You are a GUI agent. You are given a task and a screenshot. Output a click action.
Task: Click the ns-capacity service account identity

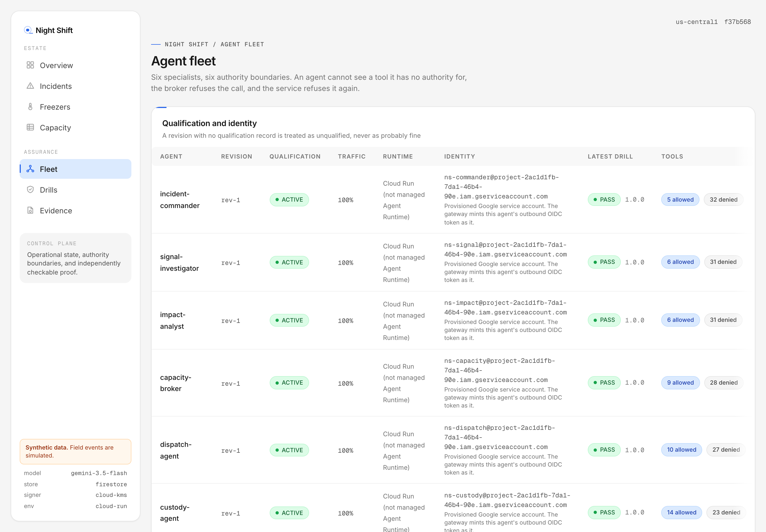tap(499, 370)
